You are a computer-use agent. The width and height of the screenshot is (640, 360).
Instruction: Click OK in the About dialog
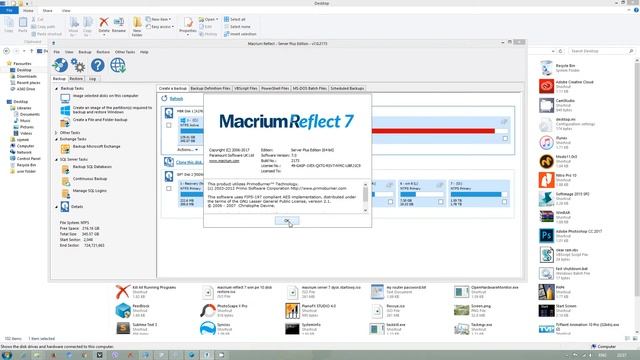(287, 220)
